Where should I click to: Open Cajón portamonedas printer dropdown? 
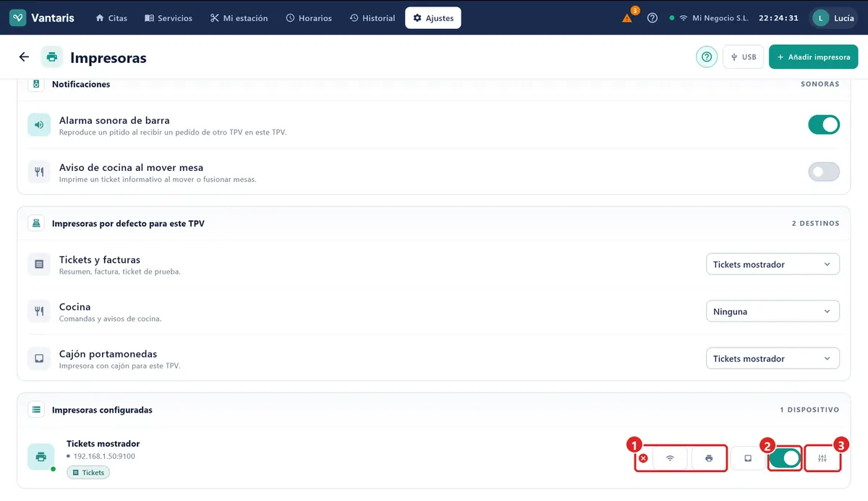click(773, 358)
